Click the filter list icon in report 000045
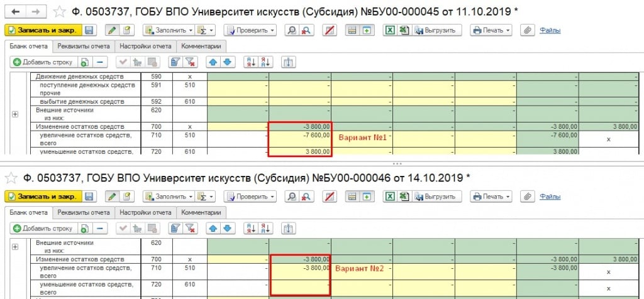This screenshot has height=299, width=644. click(x=175, y=62)
